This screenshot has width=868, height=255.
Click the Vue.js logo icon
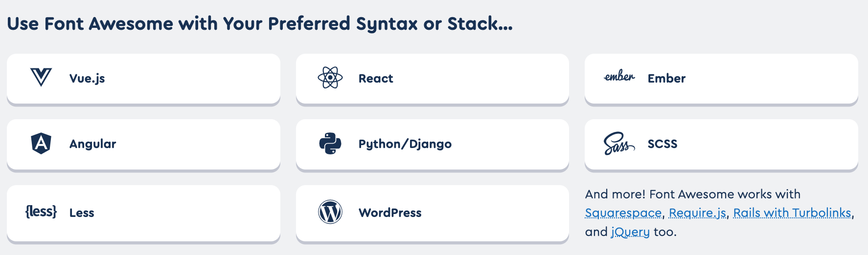point(41,78)
